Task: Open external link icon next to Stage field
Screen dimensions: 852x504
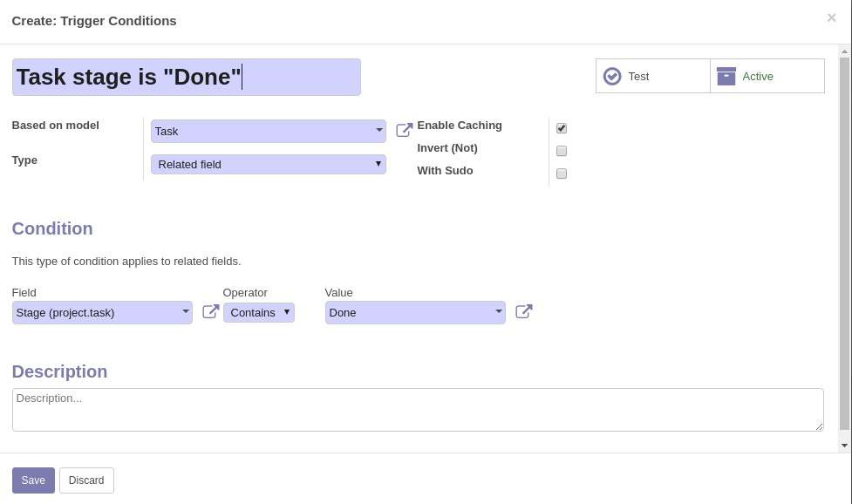Action: click(x=211, y=311)
